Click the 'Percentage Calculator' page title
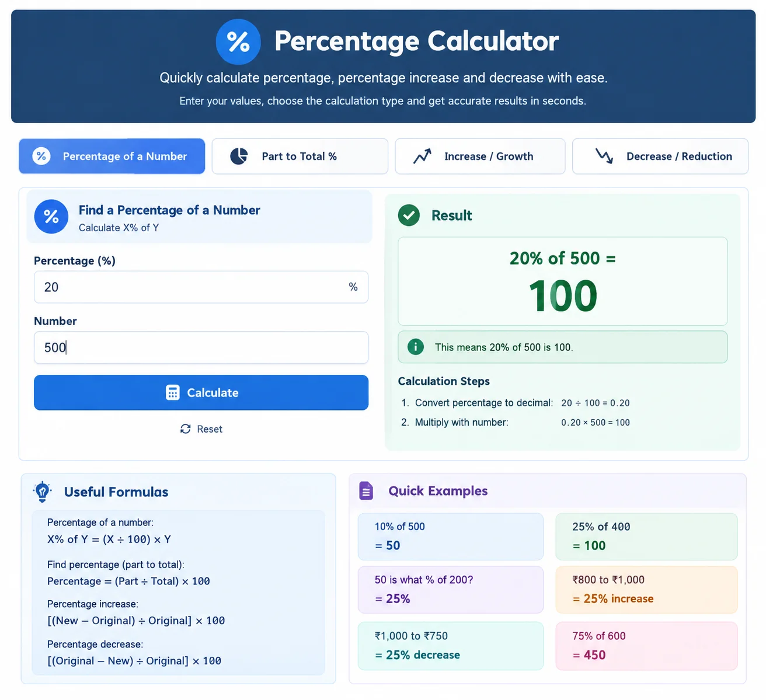Image resolution: width=766 pixels, height=700 pixels. coord(417,41)
